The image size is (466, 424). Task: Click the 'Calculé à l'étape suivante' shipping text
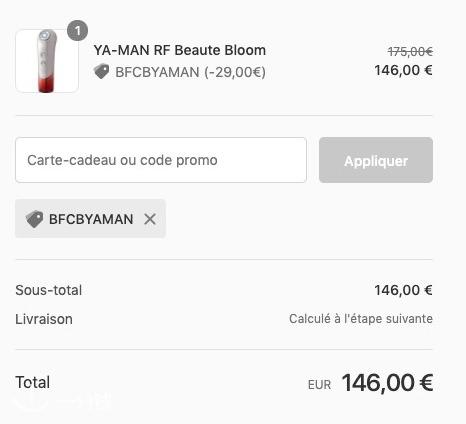click(361, 319)
